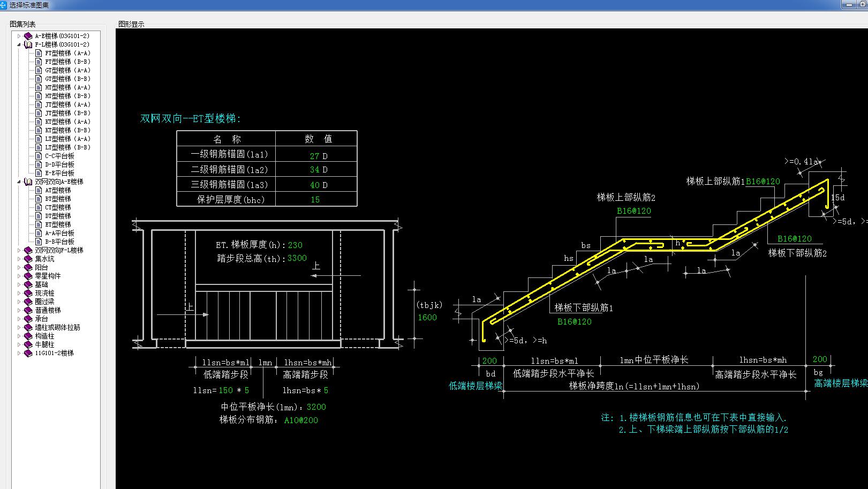Click the document icon beside AT型楼梯

click(x=39, y=190)
